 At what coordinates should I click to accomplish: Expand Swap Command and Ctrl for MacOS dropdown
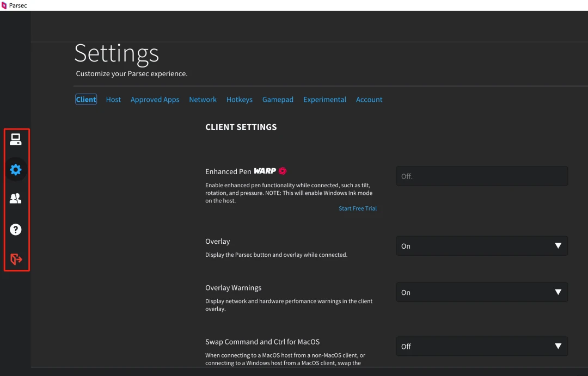click(x=481, y=346)
